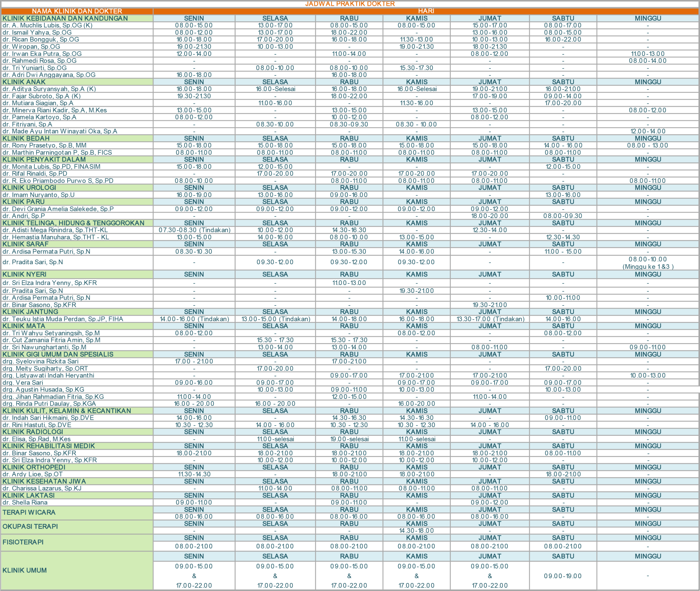Click dr. A. Muchlis Lubis, Sp.OG (K)

(47, 25)
